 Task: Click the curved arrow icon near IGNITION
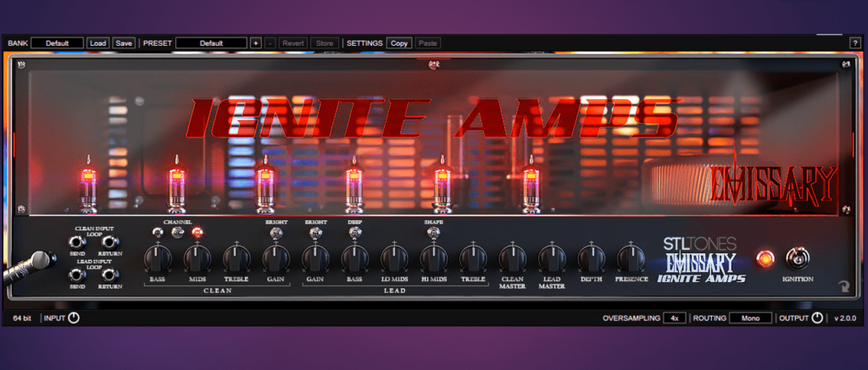click(x=843, y=286)
